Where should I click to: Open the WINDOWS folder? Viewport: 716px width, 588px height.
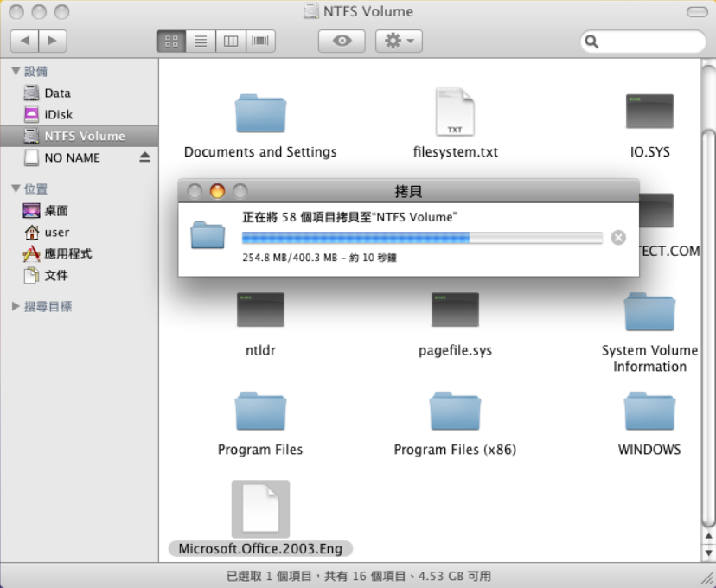[649, 412]
